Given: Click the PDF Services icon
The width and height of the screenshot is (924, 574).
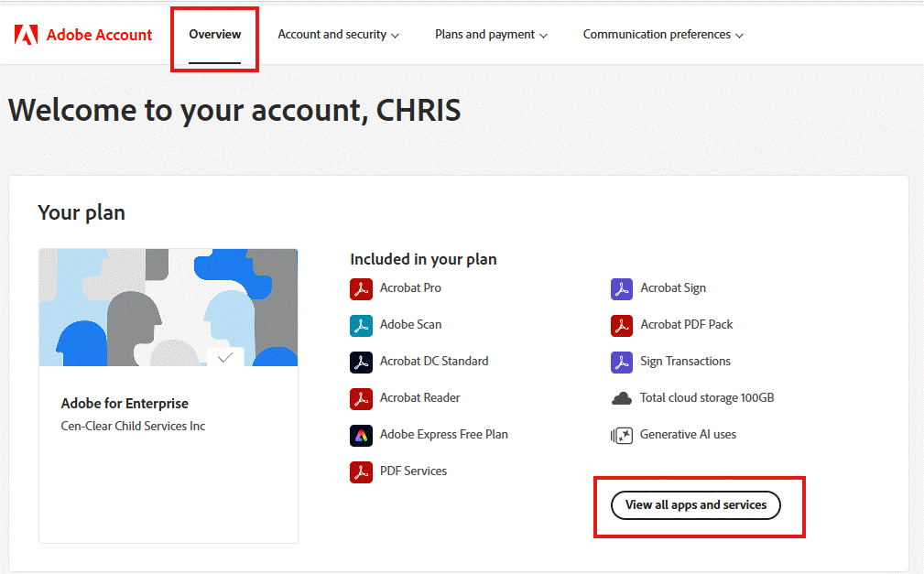Looking at the screenshot, I should click(361, 472).
